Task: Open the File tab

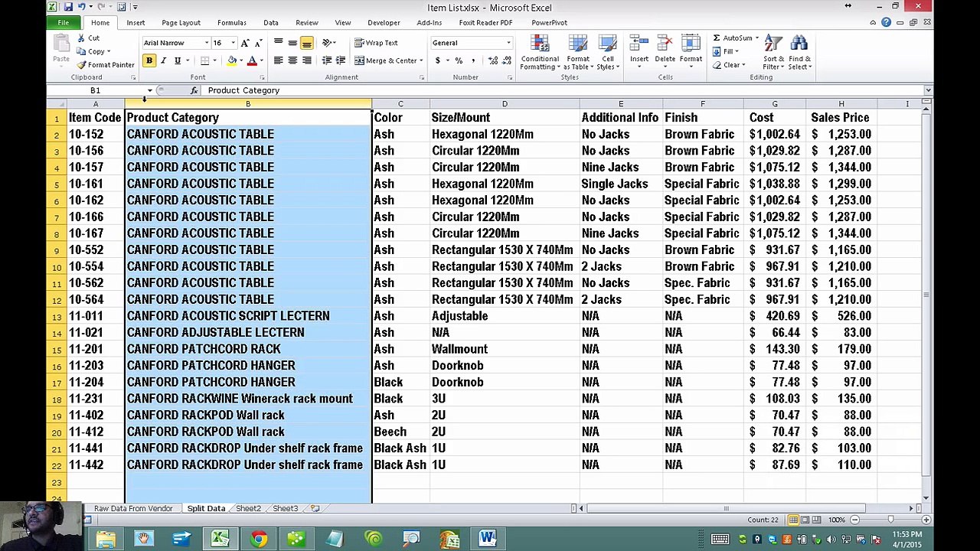Action: [64, 23]
